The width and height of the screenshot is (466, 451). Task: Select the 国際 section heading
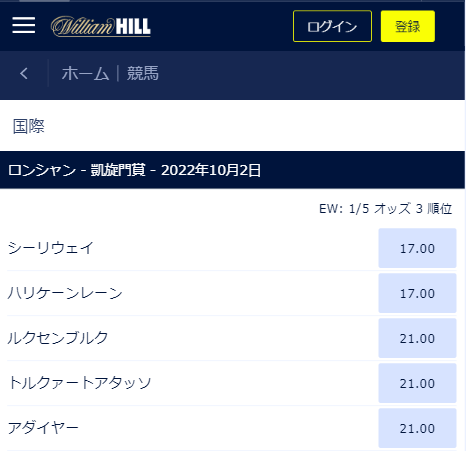[29, 126]
